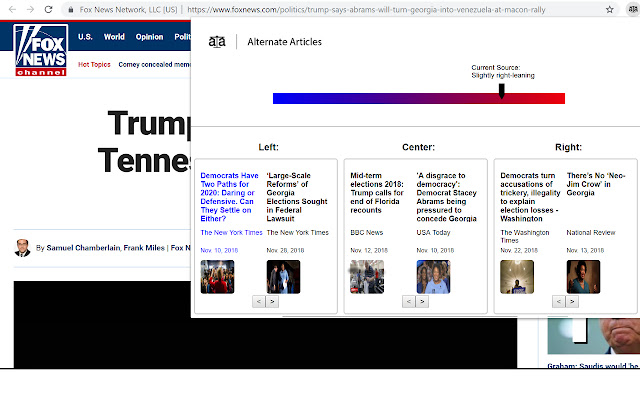The image size is (640, 400).
Task: Click The New York Times source under Nov. 28
Action: click(x=298, y=233)
